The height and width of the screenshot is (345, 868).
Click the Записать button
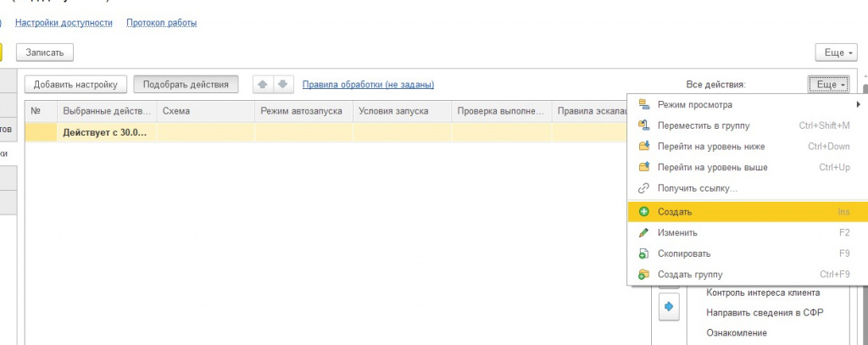(45, 53)
